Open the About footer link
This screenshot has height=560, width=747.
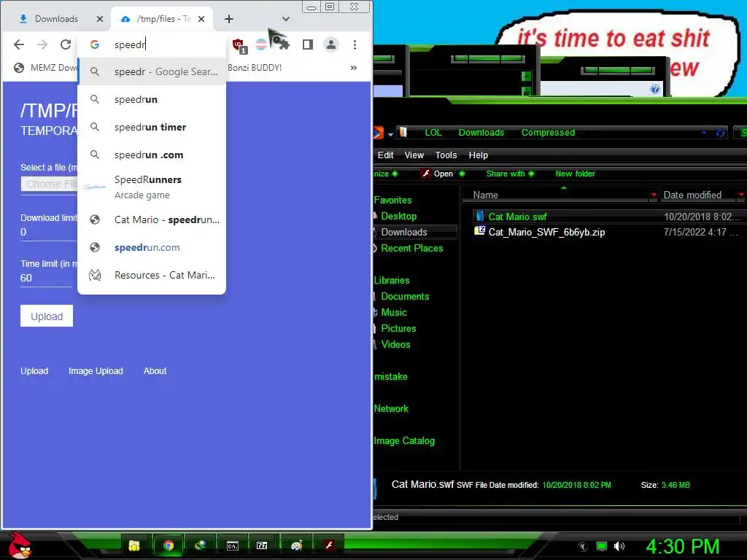click(x=155, y=371)
